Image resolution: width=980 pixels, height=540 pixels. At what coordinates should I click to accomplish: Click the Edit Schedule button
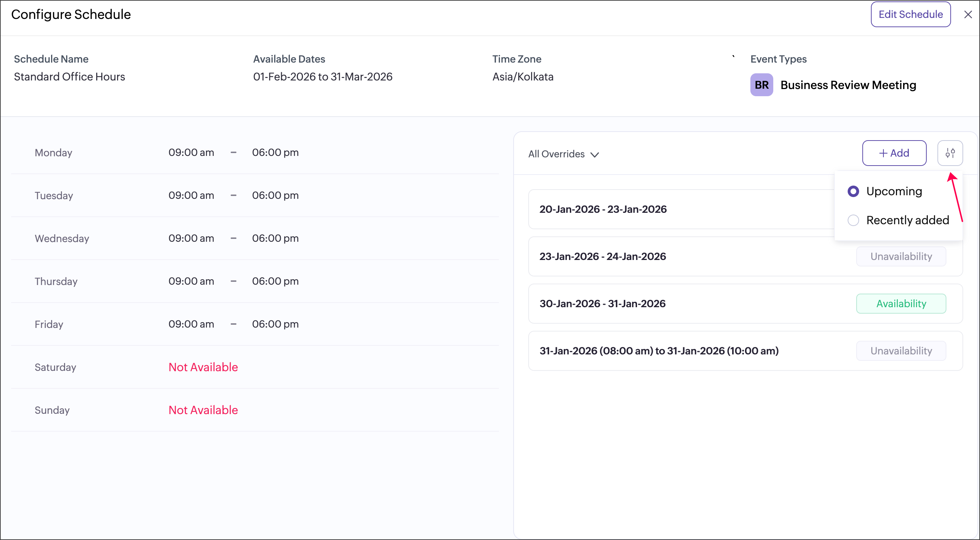pos(910,14)
